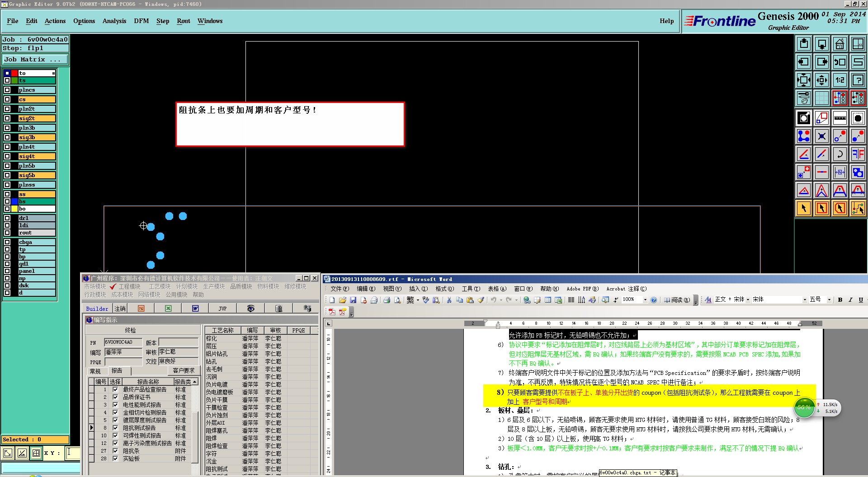
Task: Click the Bold B button in Word
Action: [x=840, y=300]
